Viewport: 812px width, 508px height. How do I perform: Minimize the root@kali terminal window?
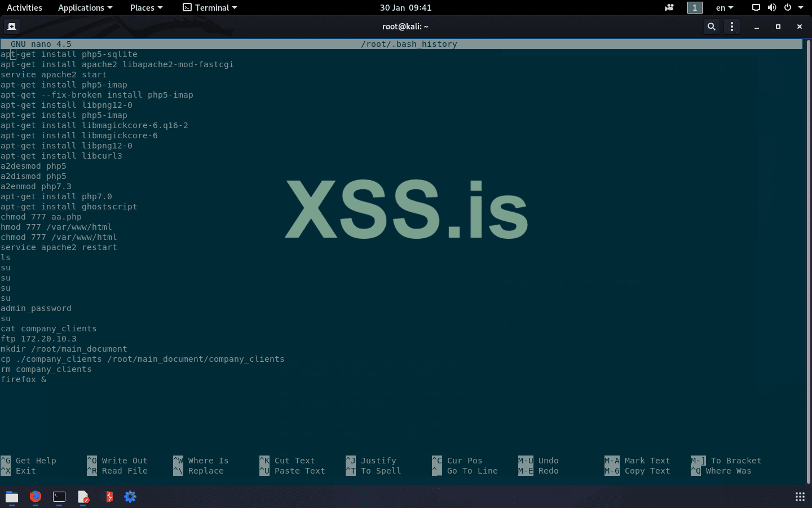pyautogui.click(x=757, y=27)
